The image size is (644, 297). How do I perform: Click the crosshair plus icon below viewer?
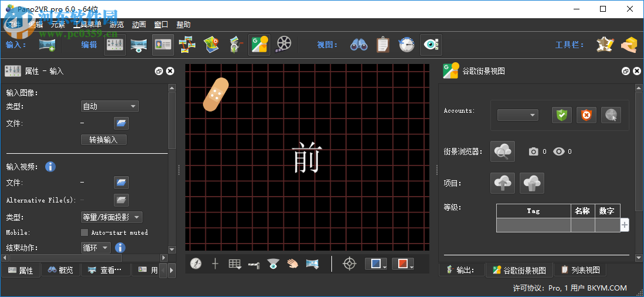click(215, 264)
